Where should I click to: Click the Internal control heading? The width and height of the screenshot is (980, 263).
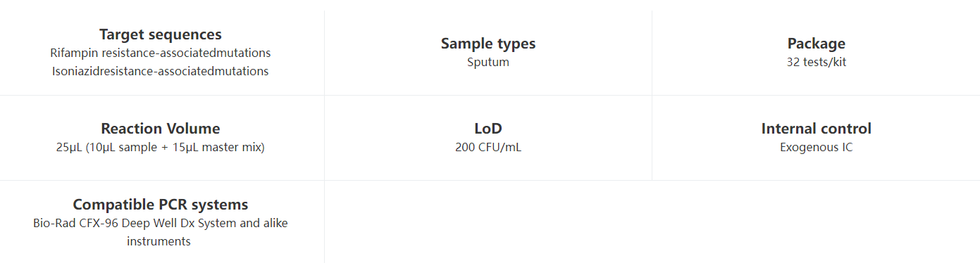tap(817, 129)
